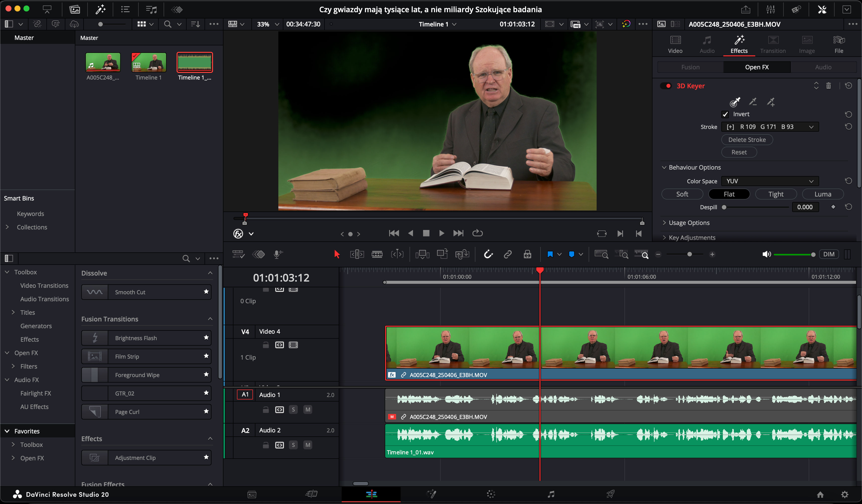Open the Cut page from bottom bar
Viewport: 862px width, 504px height.
pyautogui.click(x=311, y=494)
